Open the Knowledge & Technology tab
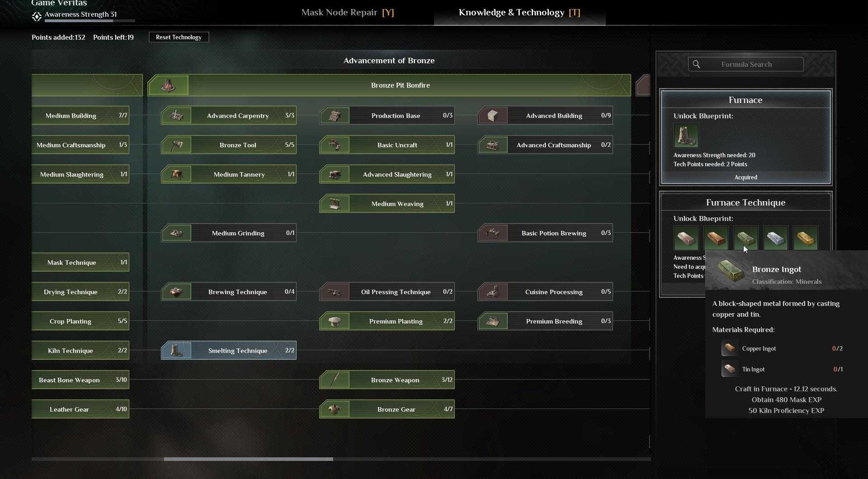This screenshot has height=479, width=868. click(519, 12)
